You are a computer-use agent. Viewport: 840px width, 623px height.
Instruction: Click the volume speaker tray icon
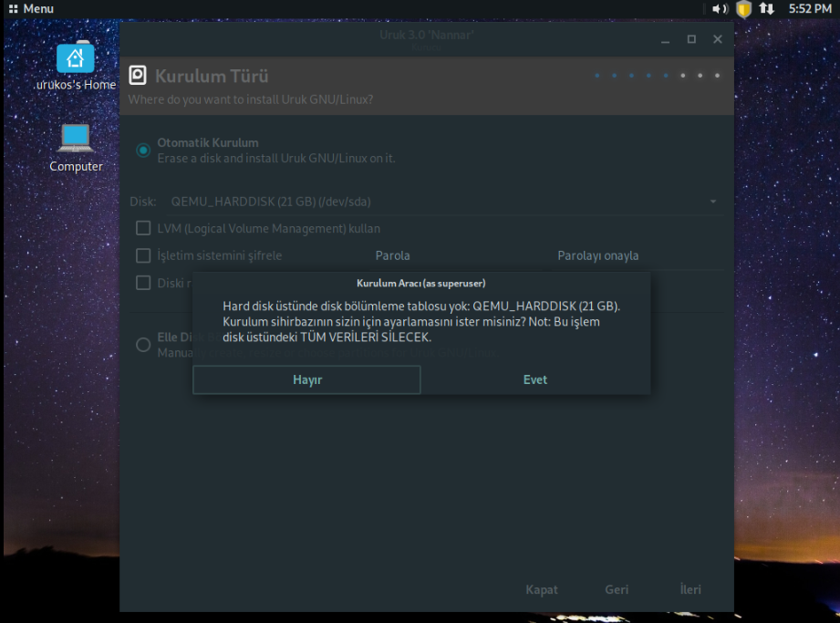coord(719,8)
